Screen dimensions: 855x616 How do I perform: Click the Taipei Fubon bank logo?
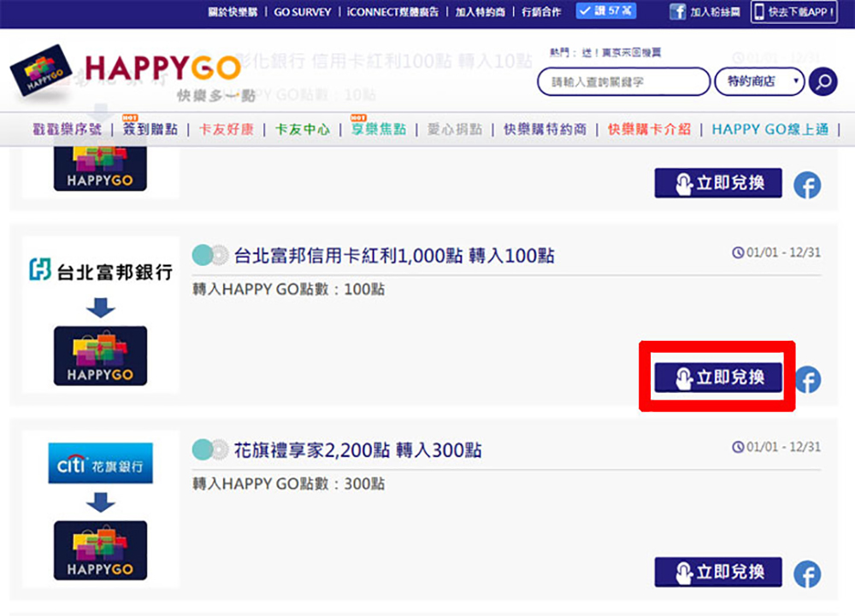(x=101, y=271)
